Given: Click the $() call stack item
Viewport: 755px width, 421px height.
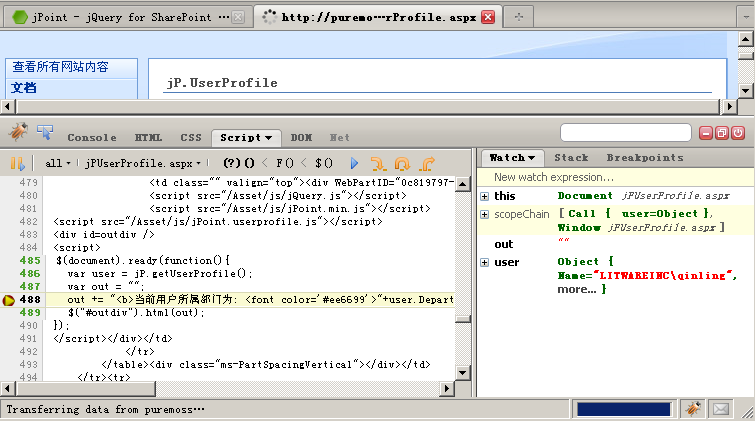Looking at the screenshot, I should [324, 163].
